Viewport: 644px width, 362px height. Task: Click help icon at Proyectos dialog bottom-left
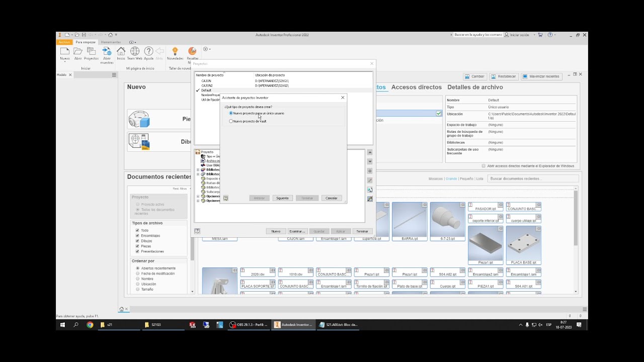(197, 231)
